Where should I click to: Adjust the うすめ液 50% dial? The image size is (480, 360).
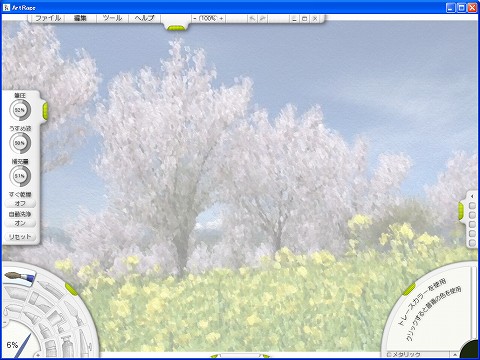click(20, 143)
